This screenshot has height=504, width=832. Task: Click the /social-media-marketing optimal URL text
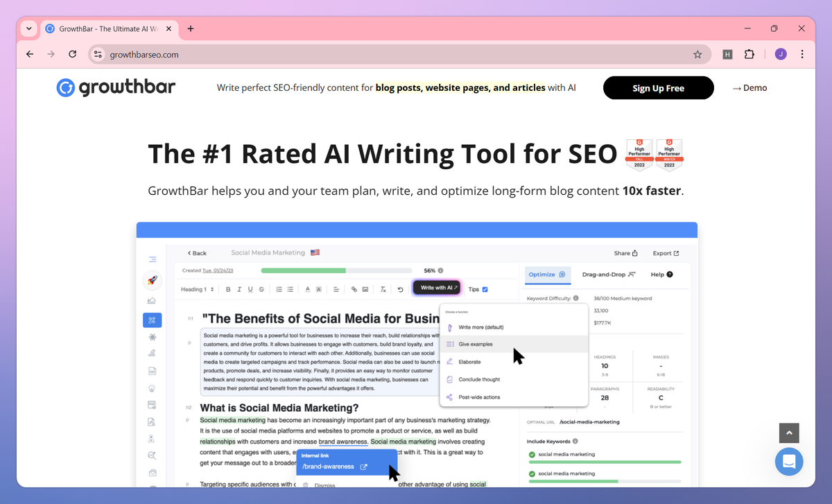pos(589,422)
